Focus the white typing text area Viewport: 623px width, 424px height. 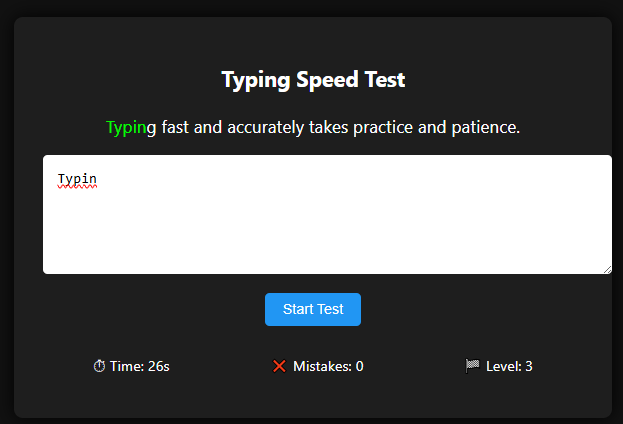pos(326,225)
